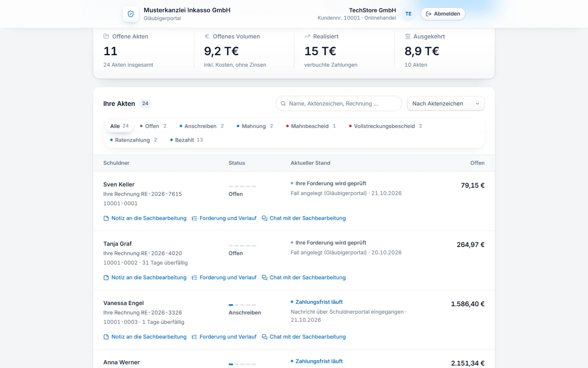588x368 pixels.
Task: Click the status progress bar for Sven Keller
Action: [x=242, y=186]
